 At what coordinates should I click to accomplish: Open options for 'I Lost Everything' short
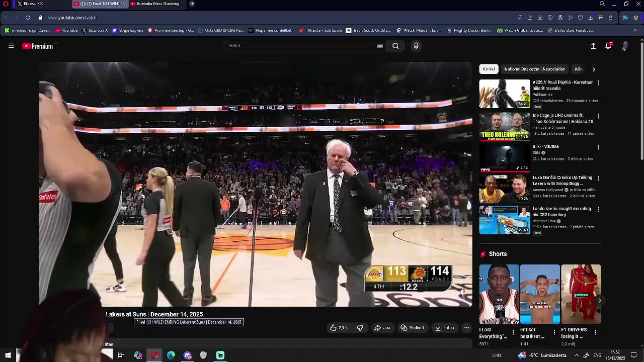pos(513,332)
